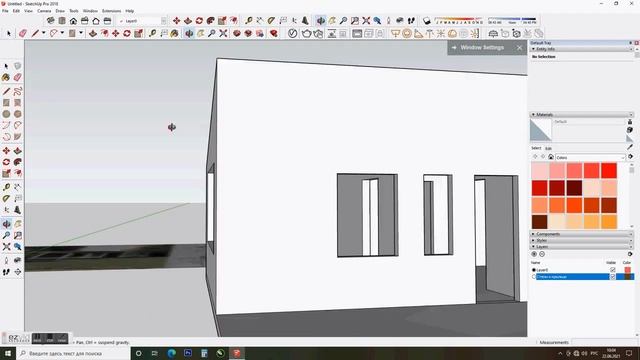Select the Eraser tool in the second toolbar row
This screenshot has height=360, width=640.
(22, 33)
